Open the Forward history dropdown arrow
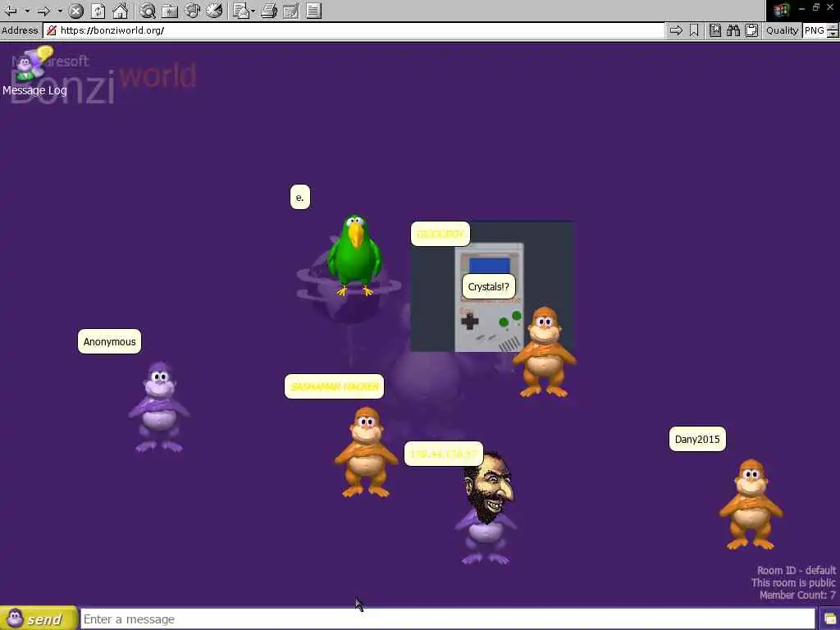 pos(60,11)
